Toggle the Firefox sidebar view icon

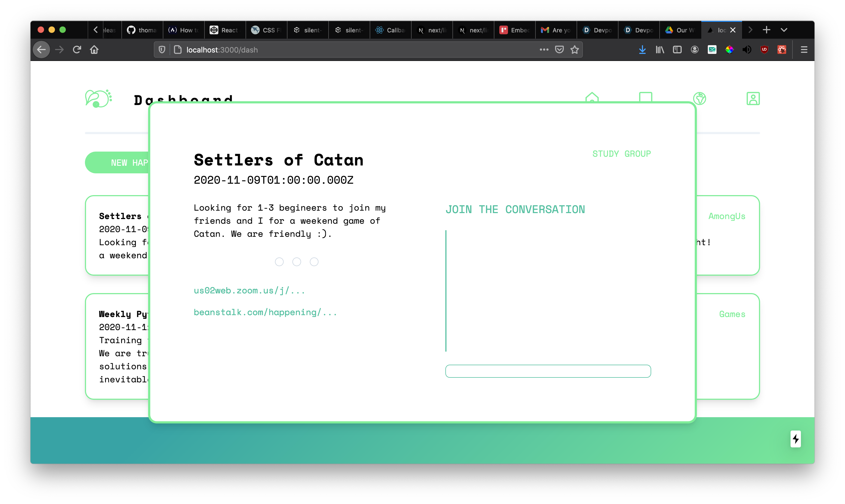pos(677,50)
